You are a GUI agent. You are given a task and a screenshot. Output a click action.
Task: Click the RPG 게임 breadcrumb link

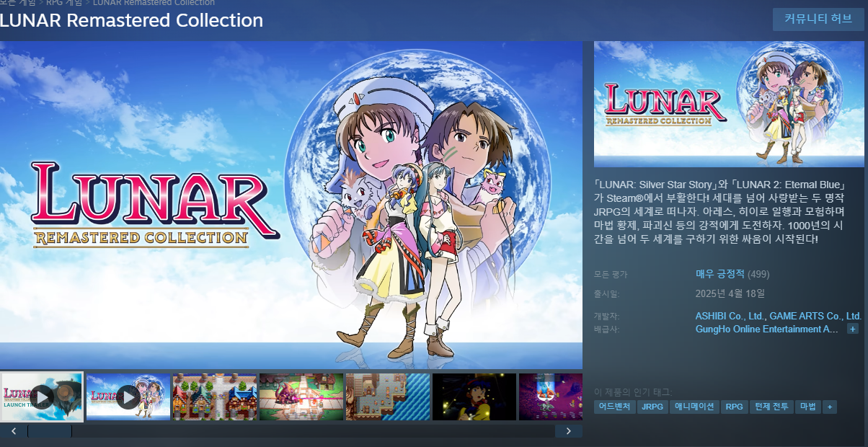[x=63, y=3]
